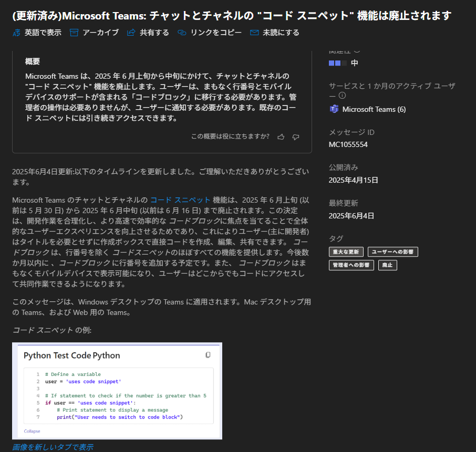Click the Microsoft Teams logo icon

(334, 109)
